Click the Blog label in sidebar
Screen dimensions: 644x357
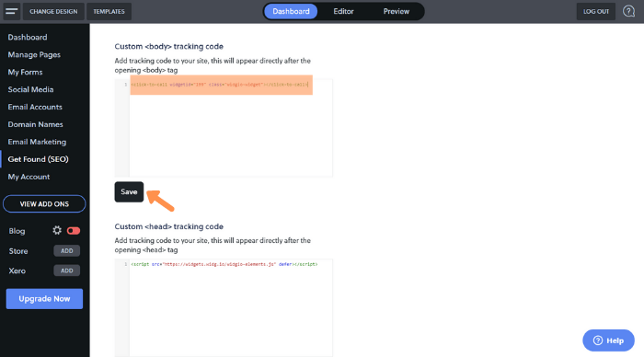pos(17,231)
